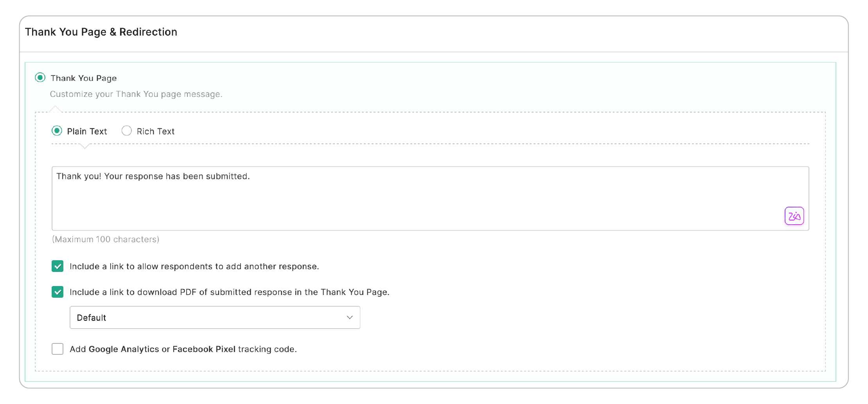Click the 'Maximum 100 characters' hint text

(x=106, y=239)
